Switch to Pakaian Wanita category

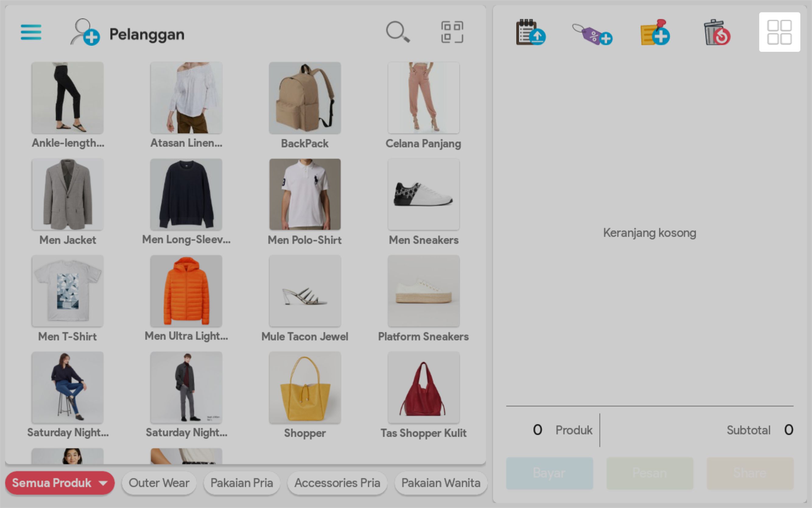pyautogui.click(x=441, y=483)
